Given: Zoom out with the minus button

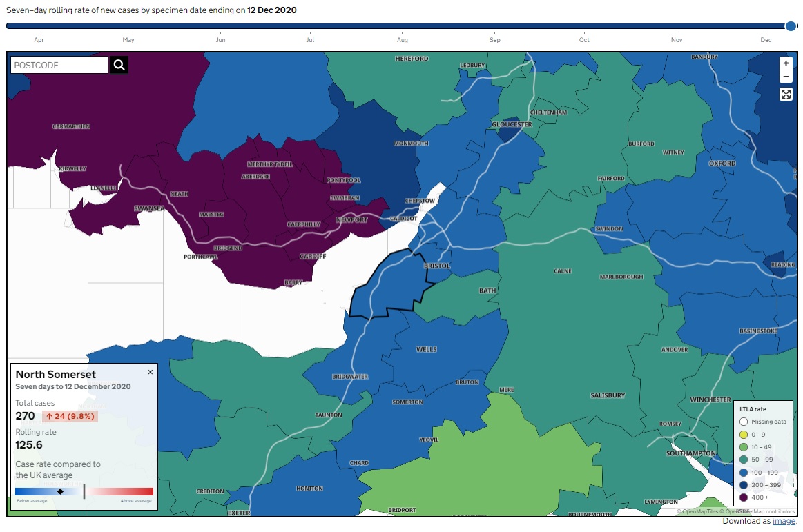Looking at the screenshot, I should [786, 76].
